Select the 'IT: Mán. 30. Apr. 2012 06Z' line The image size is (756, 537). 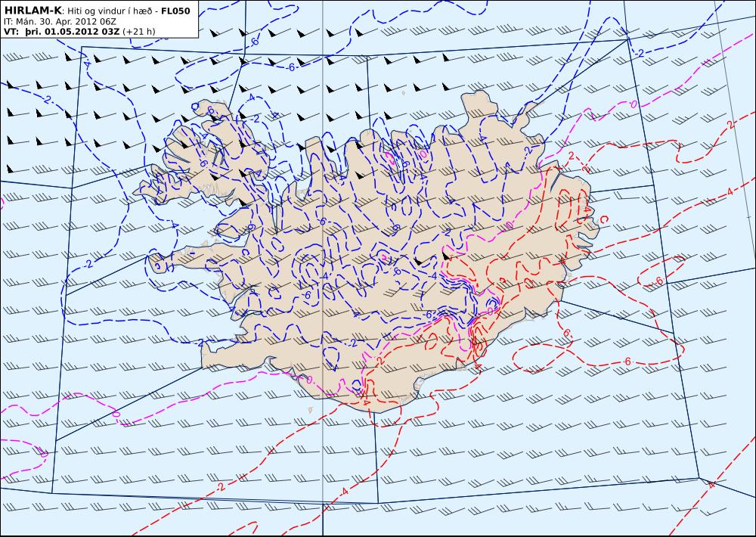coord(60,22)
